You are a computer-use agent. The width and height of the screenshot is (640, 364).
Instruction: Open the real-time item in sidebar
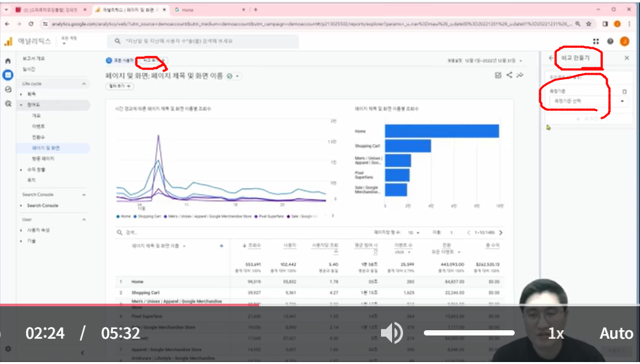(29, 69)
